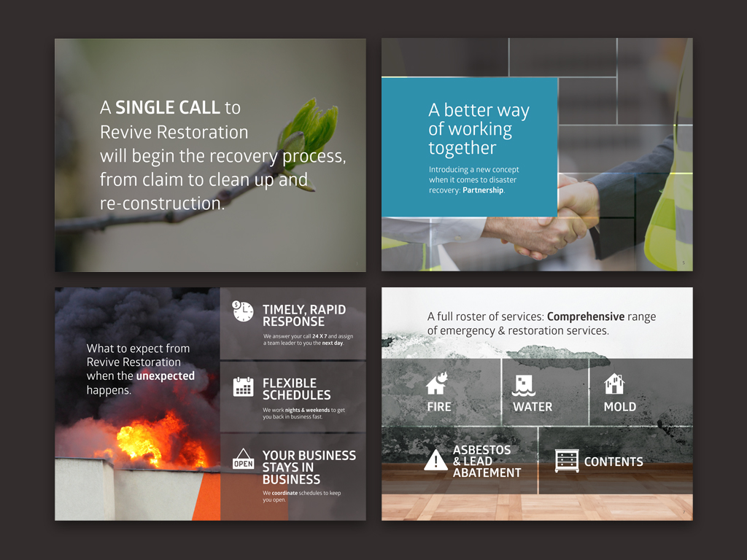Click the 'YOUR BUSINESS STAYS IN BUSINESS' heading

pos(309,467)
